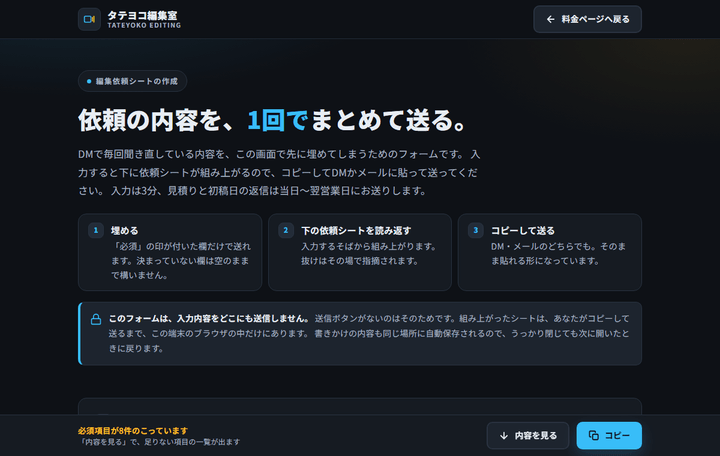Viewport: 720px width, 456px height.
Task: Click the step 3 number badge
Action: (476, 231)
